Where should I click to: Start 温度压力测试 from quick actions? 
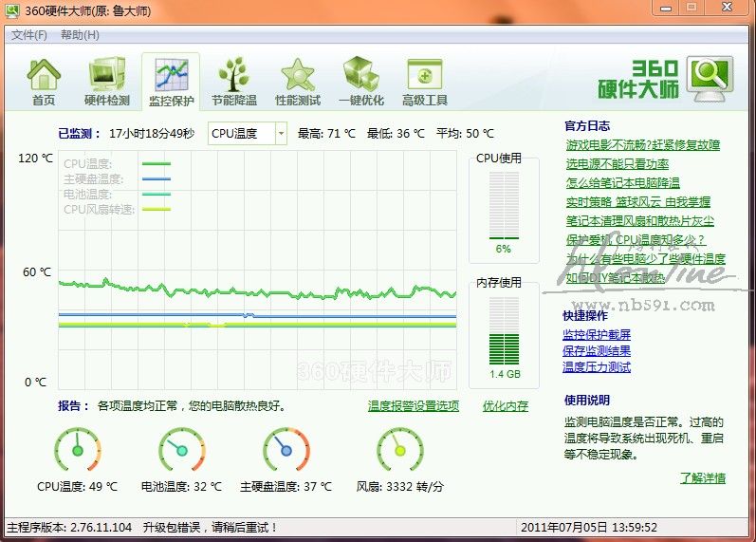click(x=596, y=367)
